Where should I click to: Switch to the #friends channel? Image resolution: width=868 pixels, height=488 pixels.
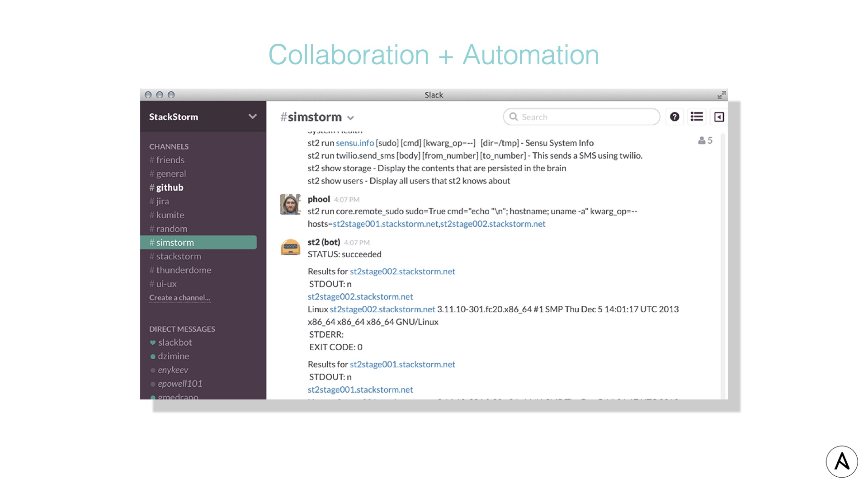click(167, 160)
